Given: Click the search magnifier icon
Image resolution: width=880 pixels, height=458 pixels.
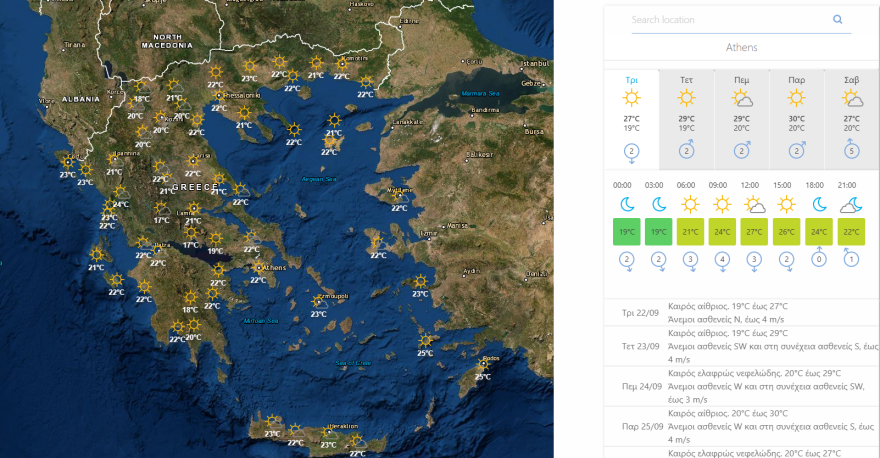Looking at the screenshot, I should pos(837,19).
